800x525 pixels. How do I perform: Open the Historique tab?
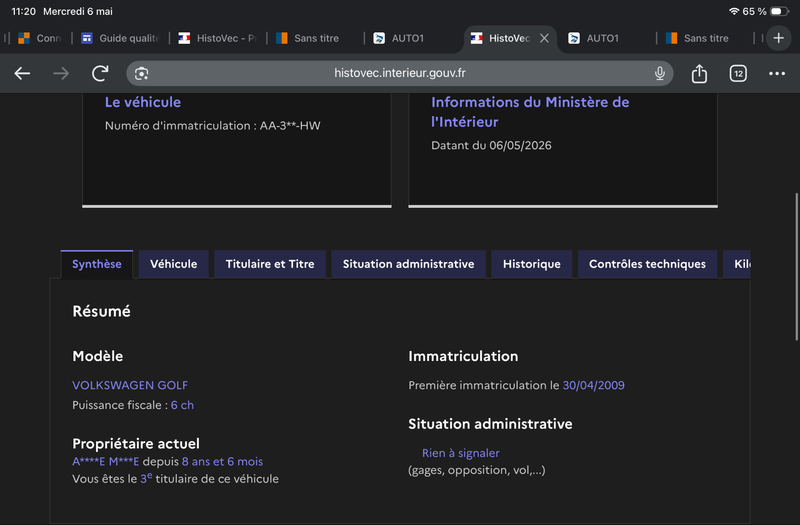[x=532, y=264]
